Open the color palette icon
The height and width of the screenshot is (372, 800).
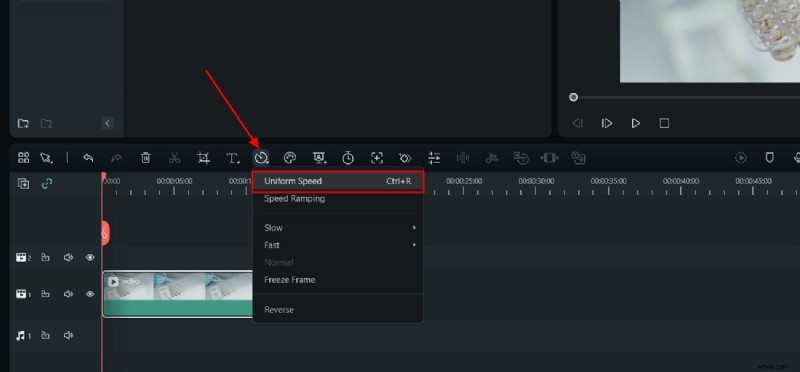click(290, 158)
